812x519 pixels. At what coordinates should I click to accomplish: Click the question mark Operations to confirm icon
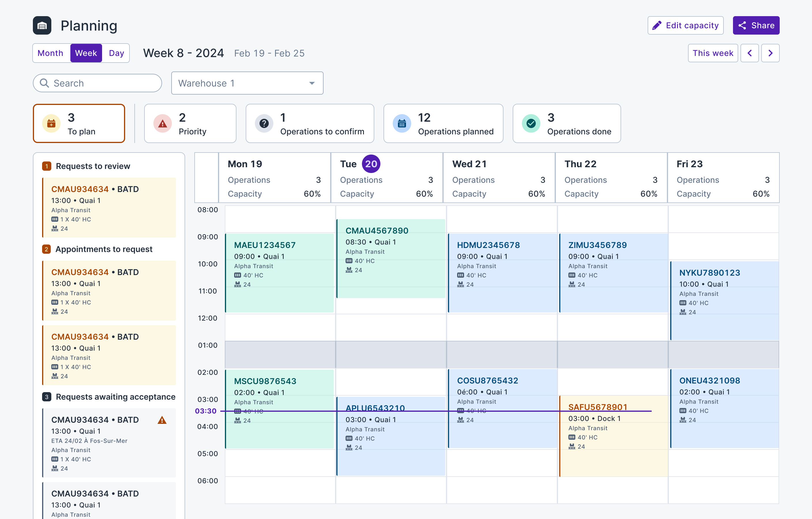(264, 124)
